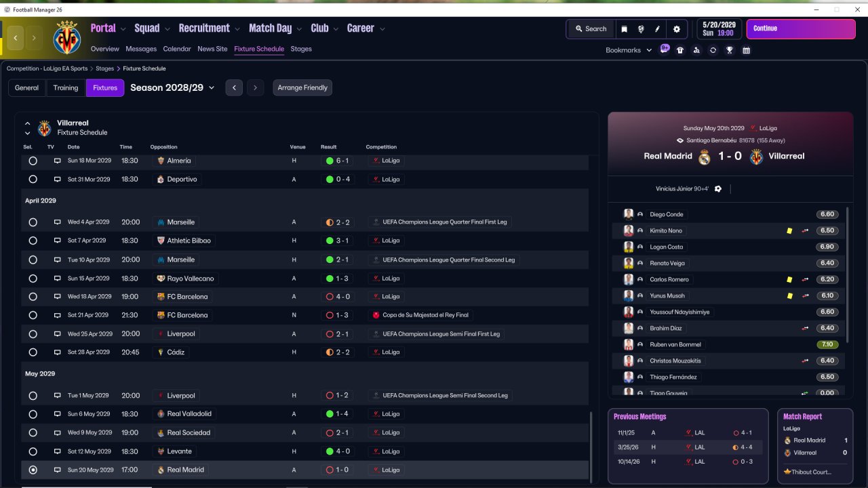Click the player ratings list scrollbar

point(847,274)
